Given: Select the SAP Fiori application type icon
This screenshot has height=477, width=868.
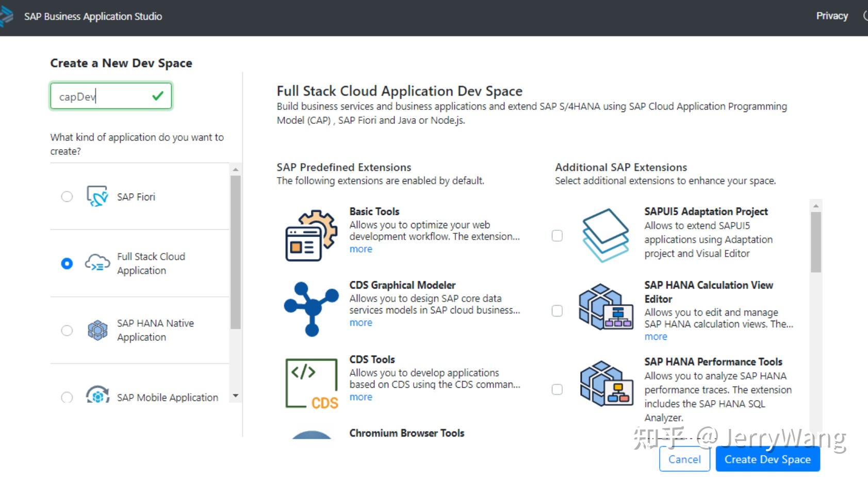Looking at the screenshot, I should click(97, 196).
